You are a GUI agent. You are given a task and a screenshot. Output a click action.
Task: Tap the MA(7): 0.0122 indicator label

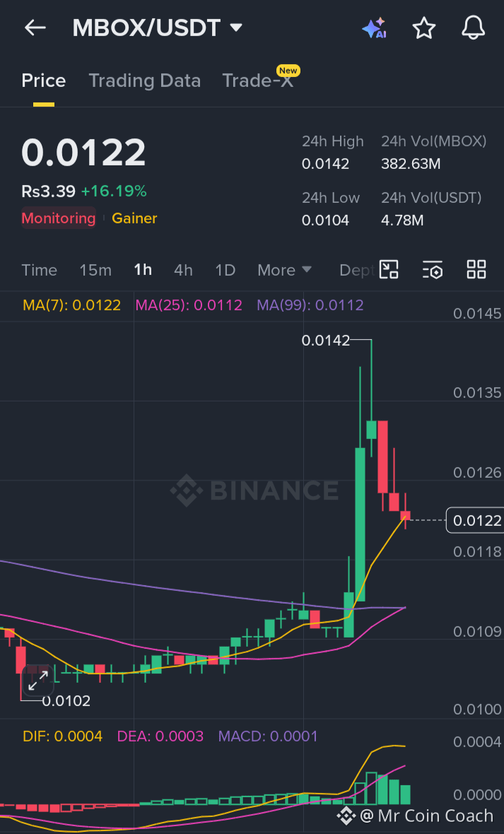pos(72,305)
